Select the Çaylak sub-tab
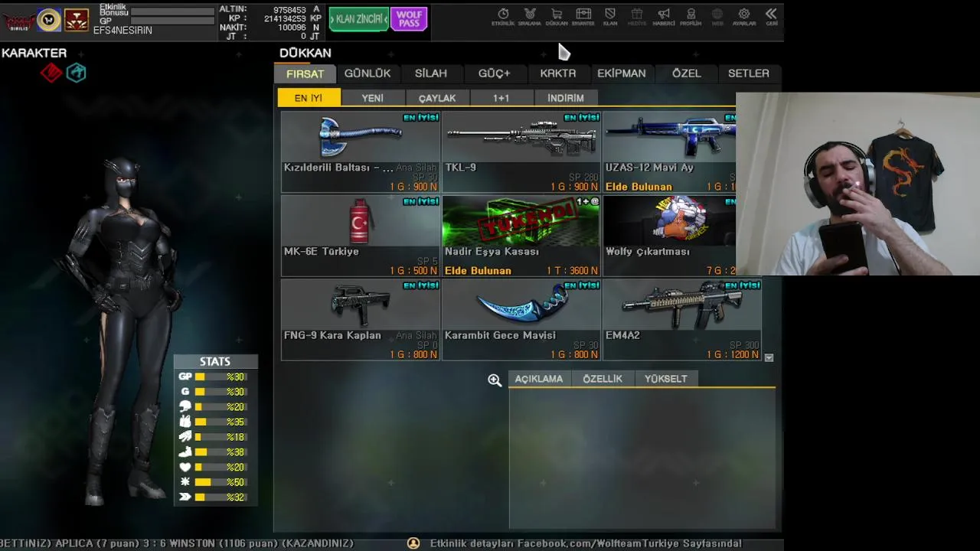 click(437, 98)
